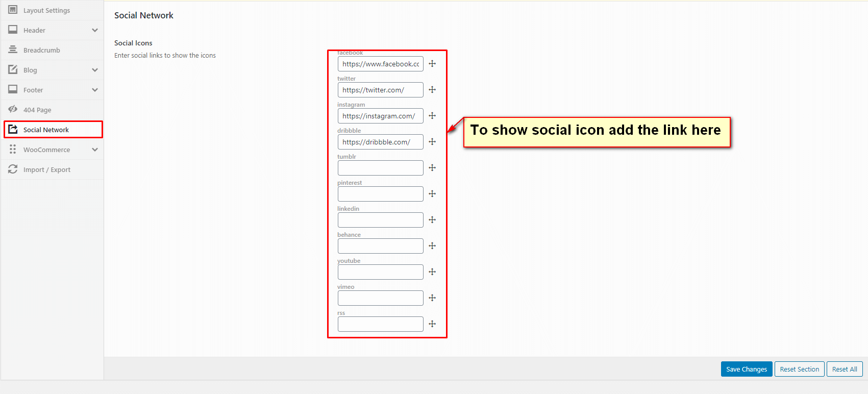Click the empty tumblr input field
The image size is (868, 394).
(381, 168)
